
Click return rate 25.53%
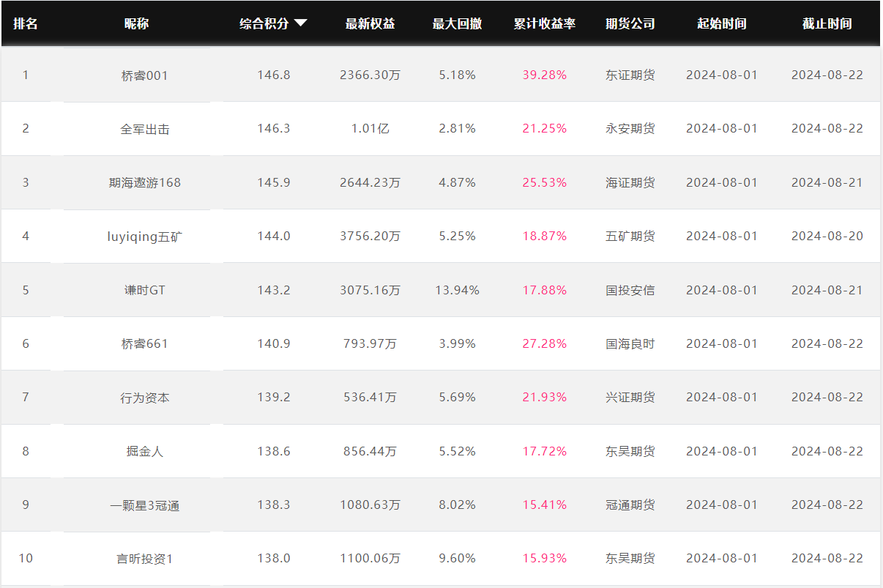(545, 182)
